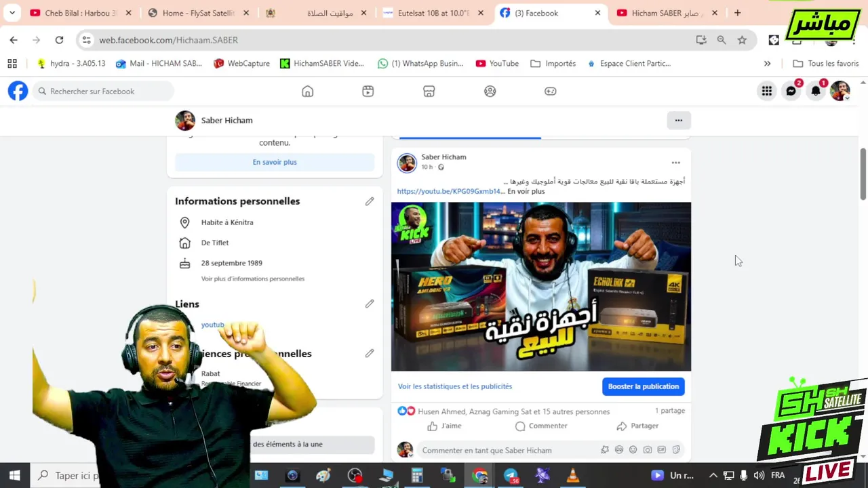The image size is (868, 488).
Task: Bookmark this page star icon
Action: coord(742,40)
